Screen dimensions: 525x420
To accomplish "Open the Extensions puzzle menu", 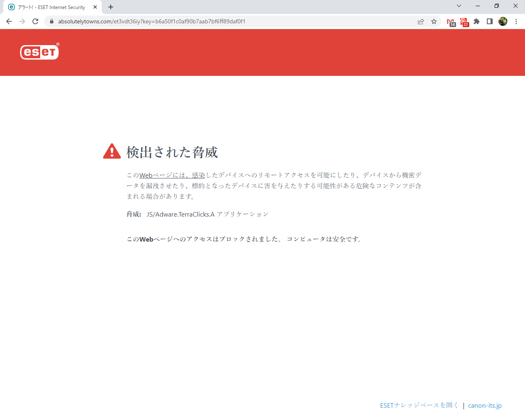I will 477,21.
